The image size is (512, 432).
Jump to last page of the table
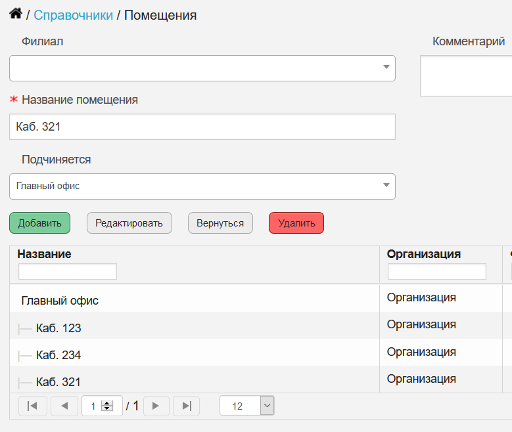pos(187,406)
